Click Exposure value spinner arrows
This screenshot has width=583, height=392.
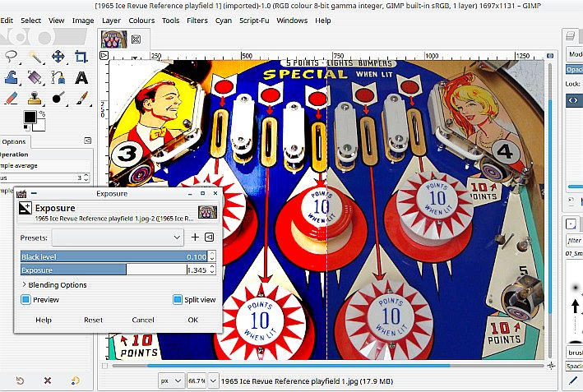pyautogui.click(x=212, y=270)
